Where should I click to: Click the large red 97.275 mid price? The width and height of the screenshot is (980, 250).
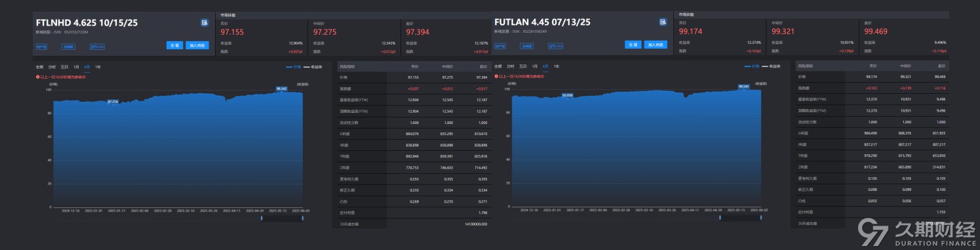click(325, 31)
